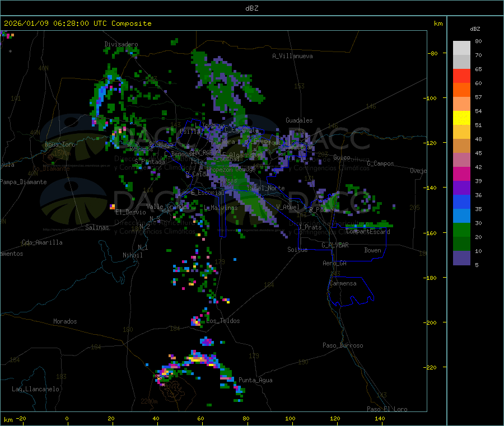Click the -20 km bottom axis label
504x426 pixels.
21,418
